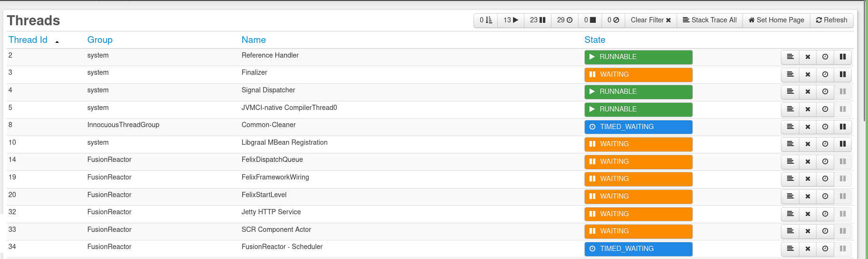
Task: Refresh the threads list
Action: [831, 20]
